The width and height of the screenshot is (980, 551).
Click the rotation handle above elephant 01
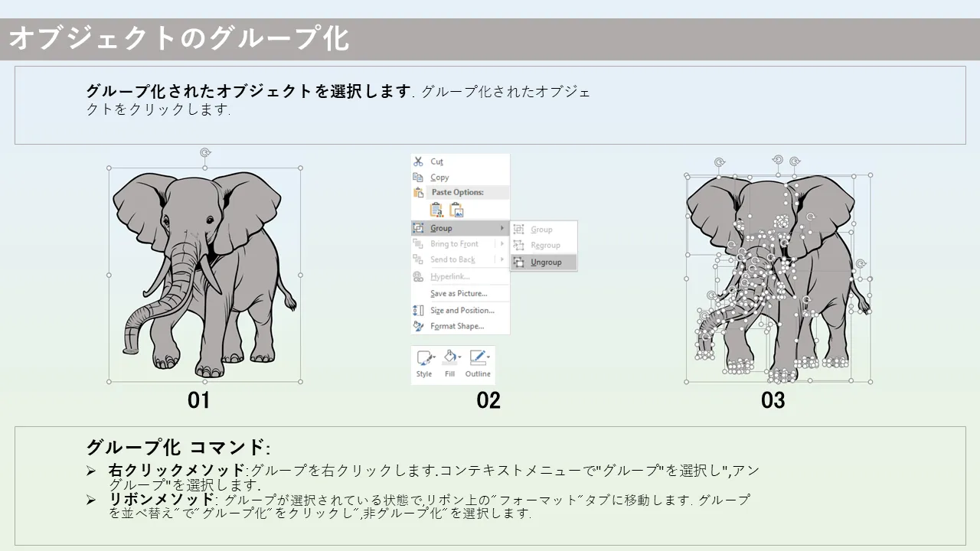point(204,153)
